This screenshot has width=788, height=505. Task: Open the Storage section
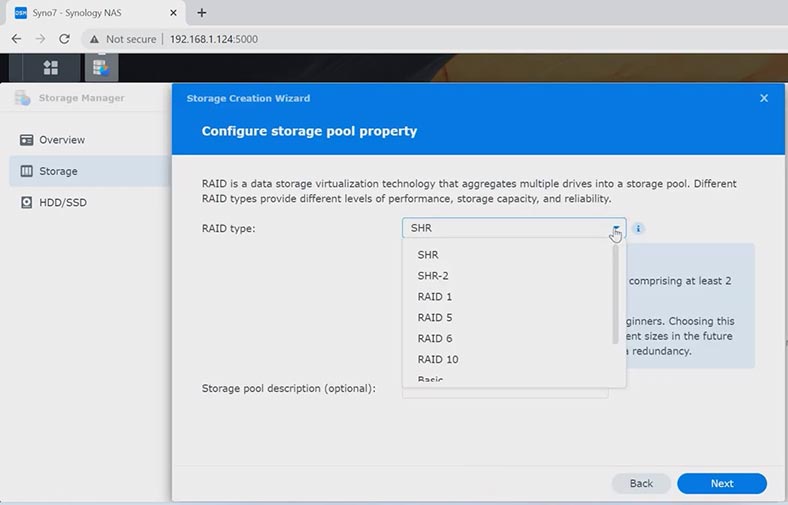(x=90, y=171)
